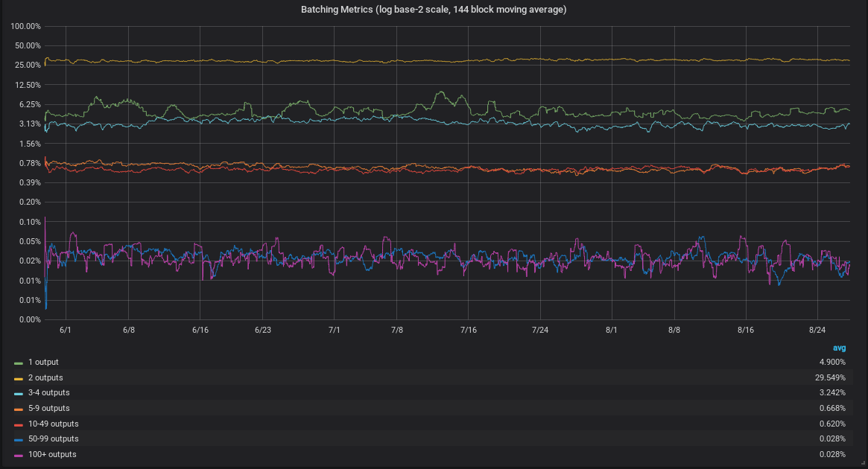Click the 29.549% average value
This screenshot has height=469, width=868.
[x=830, y=377]
